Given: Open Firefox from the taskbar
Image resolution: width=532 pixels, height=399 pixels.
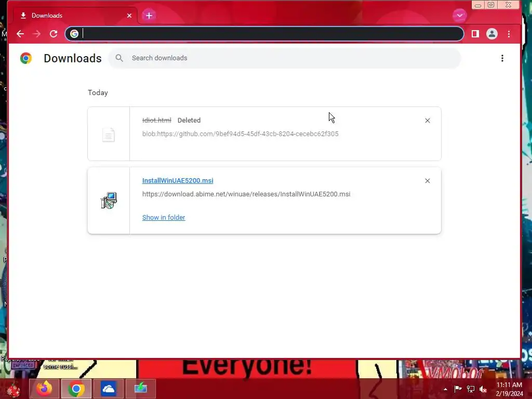Looking at the screenshot, I should click(x=45, y=389).
